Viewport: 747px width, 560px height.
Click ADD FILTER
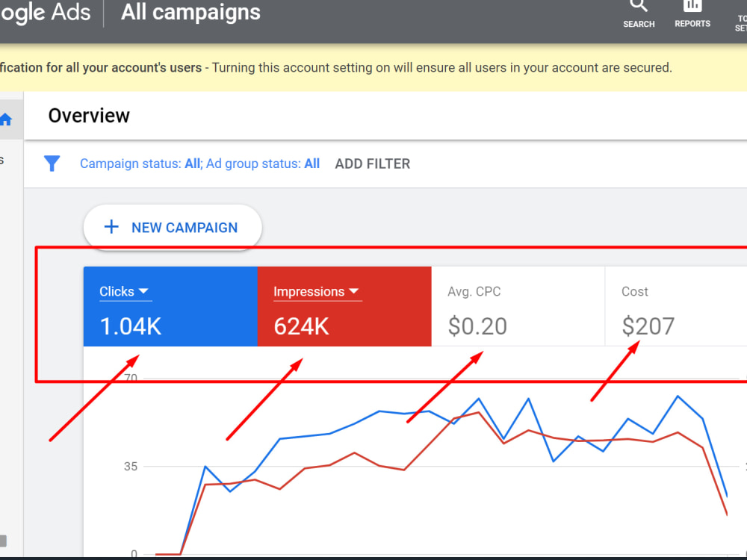point(373,164)
